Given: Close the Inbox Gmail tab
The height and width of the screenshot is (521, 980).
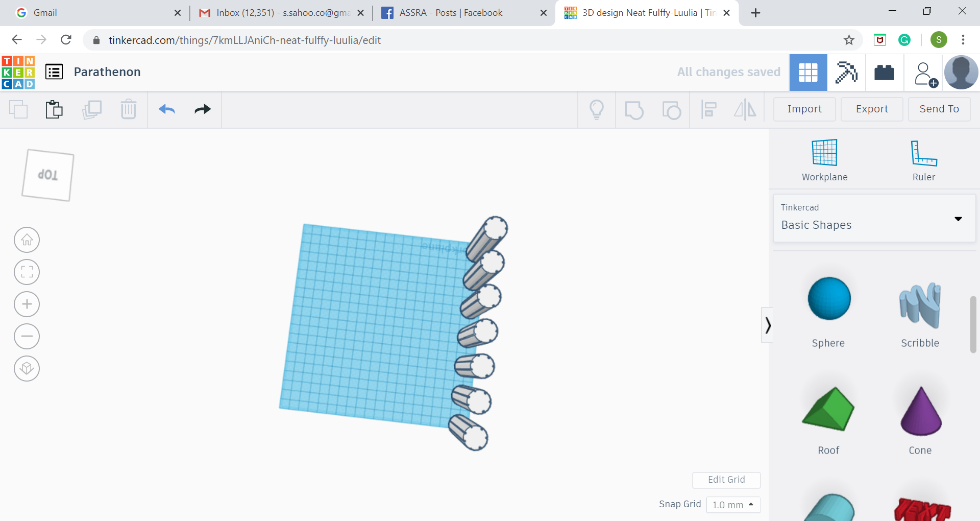Looking at the screenshot, I should pos(360,13).
